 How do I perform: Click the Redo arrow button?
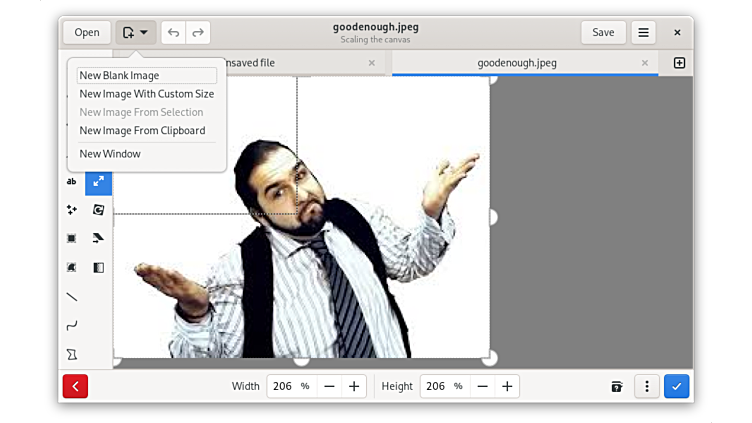[198, 32]
